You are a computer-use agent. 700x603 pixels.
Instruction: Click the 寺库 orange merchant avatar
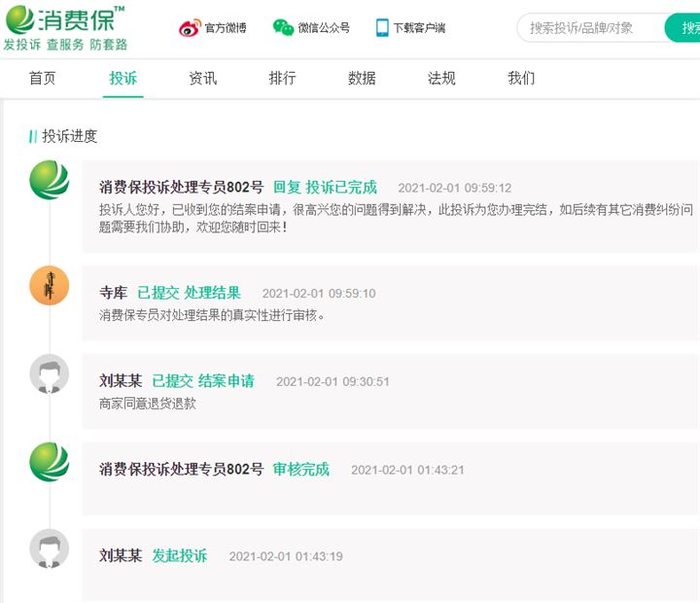[50, 285]
